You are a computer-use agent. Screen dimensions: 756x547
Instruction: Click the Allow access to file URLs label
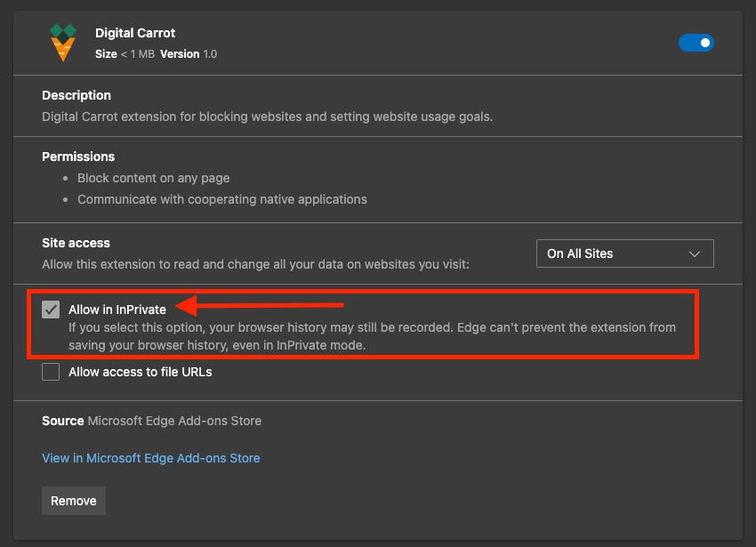coord(140,372)
